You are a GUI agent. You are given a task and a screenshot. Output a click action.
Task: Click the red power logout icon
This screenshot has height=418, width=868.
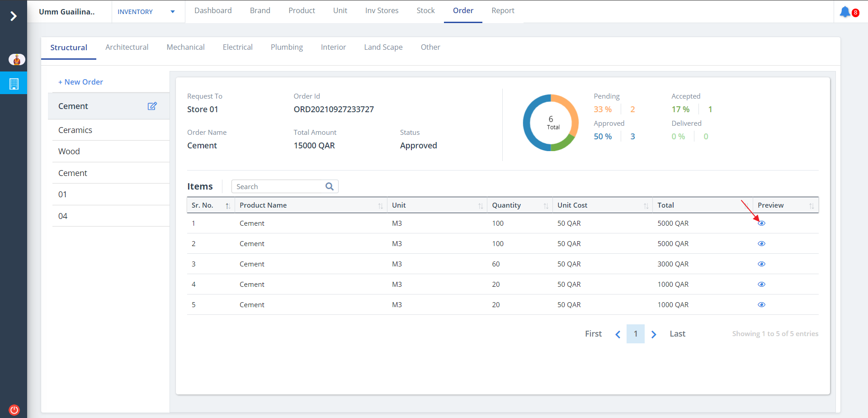tap(14, 410)
